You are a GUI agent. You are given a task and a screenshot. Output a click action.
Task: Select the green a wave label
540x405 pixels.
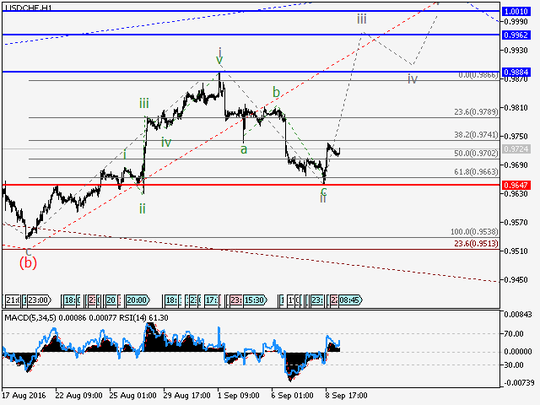(x=244, y=150)
